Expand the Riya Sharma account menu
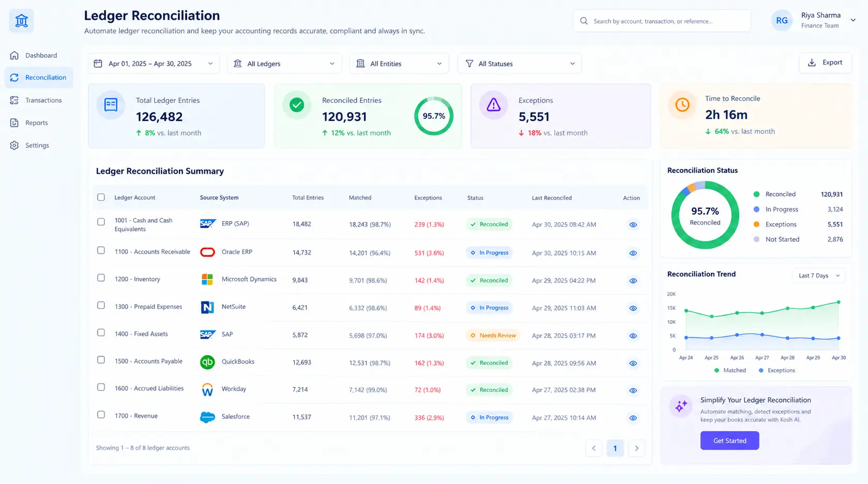Image resolution: width=868 pixels, height=484 pixels. point(853,21)
